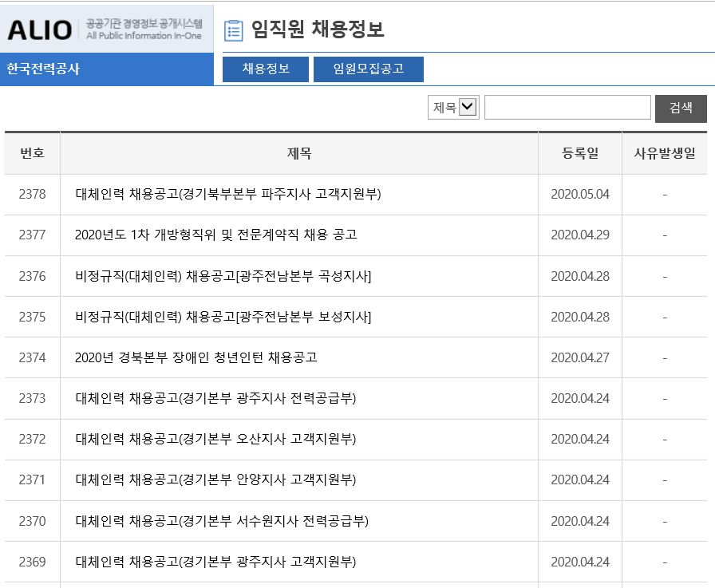Click row number 2374
The height and width of the screenshot is (588, 715).
pos(33,357)
